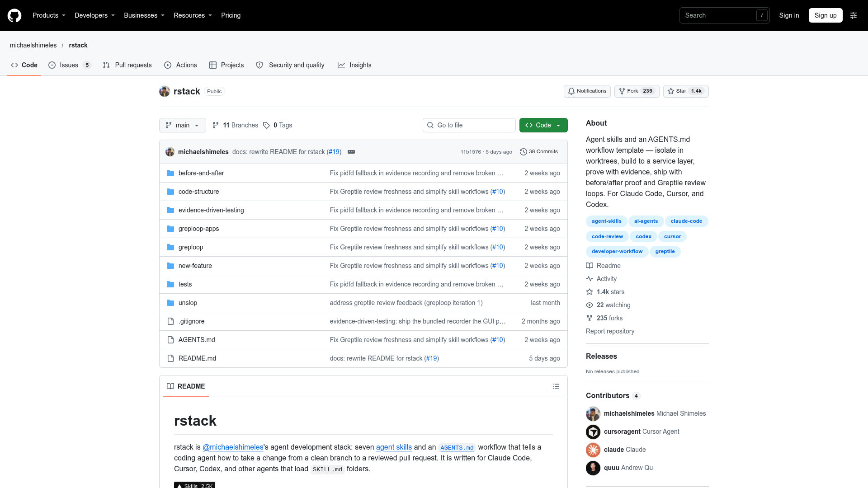868x488 pixels.
Task: Open the main branch selector dropdown
Action: click(183, 125)
